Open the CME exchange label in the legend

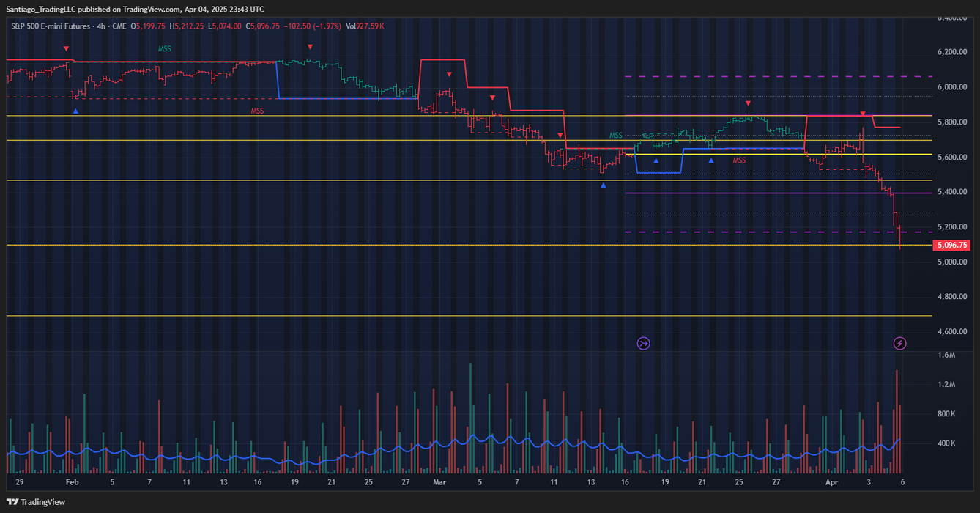pyautogui.click(x=119, y=26)
